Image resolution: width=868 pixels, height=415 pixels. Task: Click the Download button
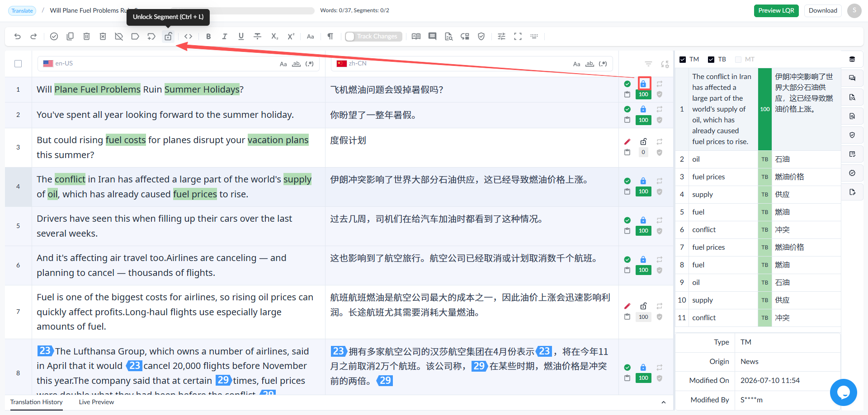click(823, 10)
